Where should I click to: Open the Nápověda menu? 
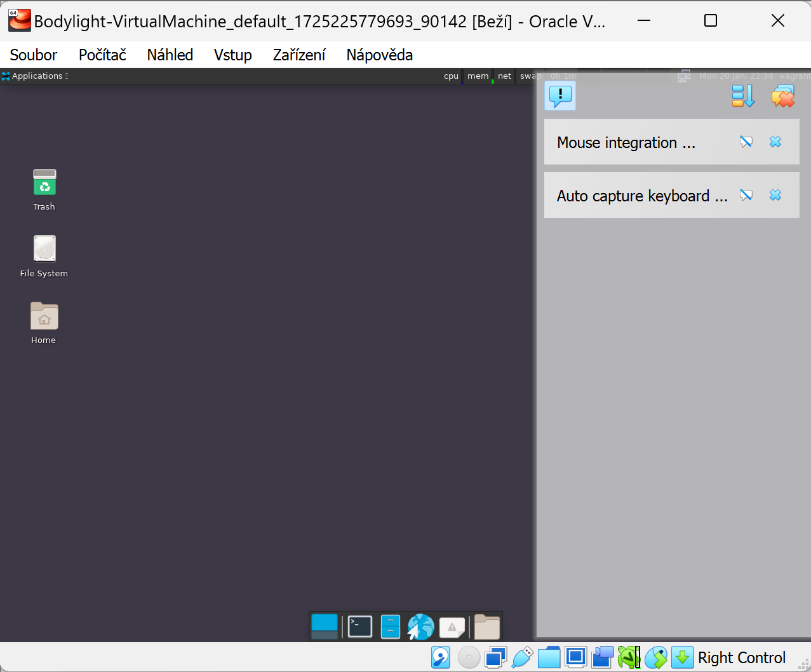click(379, 55)
